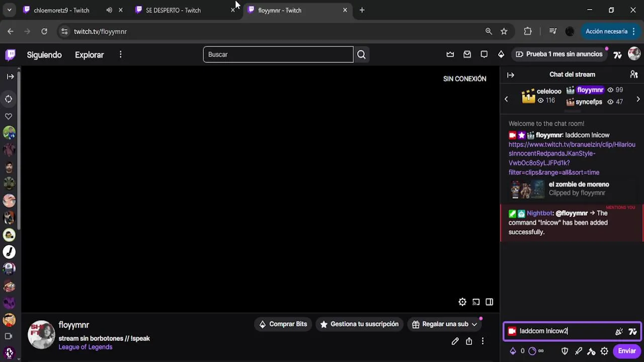Open the Siguiendo section
Viewport: 644px width, 362px height.
click(44, 55)
